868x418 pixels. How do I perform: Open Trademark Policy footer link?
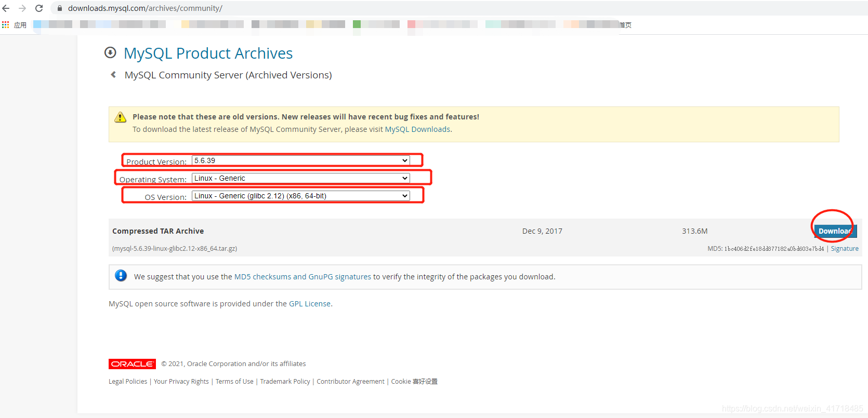pos(285,381)
